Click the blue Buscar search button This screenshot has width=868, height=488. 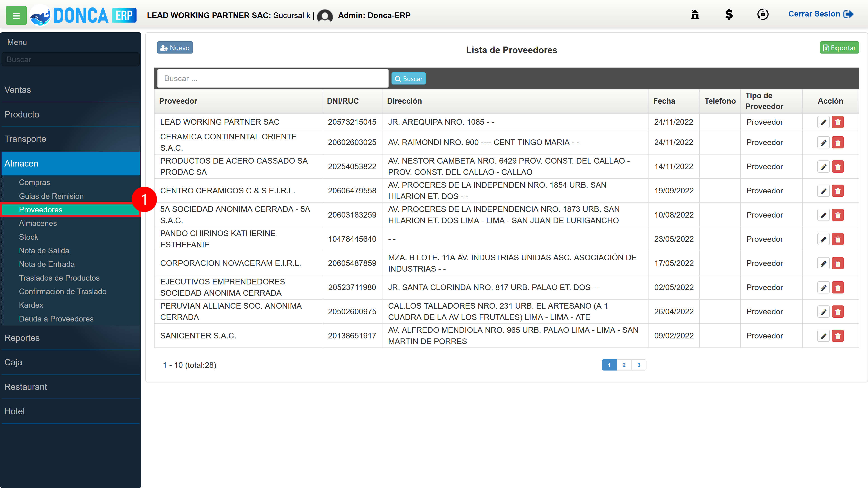click(408, 79)
